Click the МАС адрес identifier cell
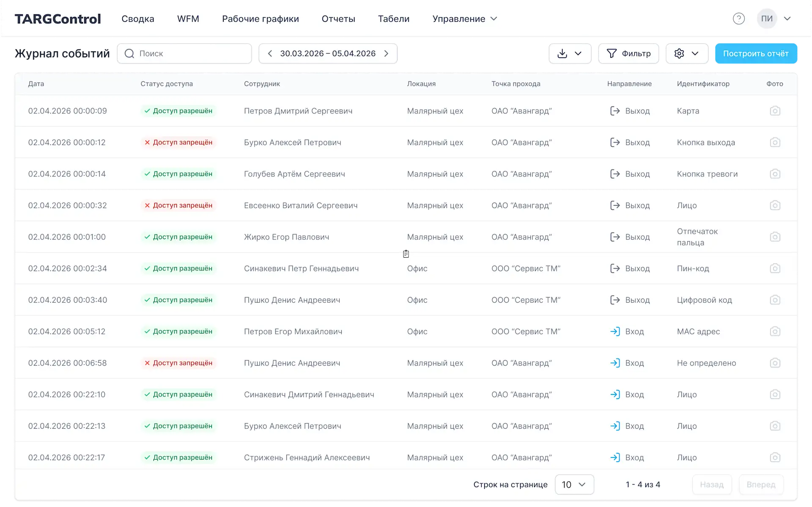Screen dimensions: 812x507 tap(698, 331)
